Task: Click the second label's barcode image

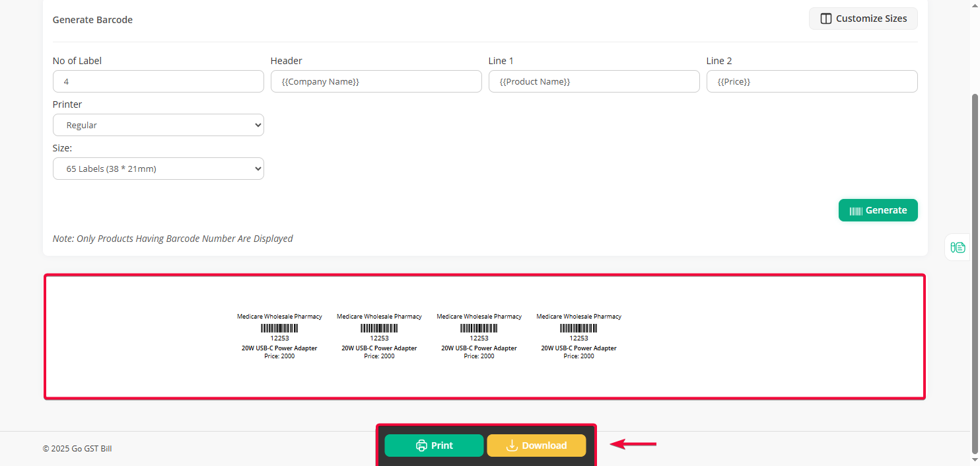Action: 379,328
